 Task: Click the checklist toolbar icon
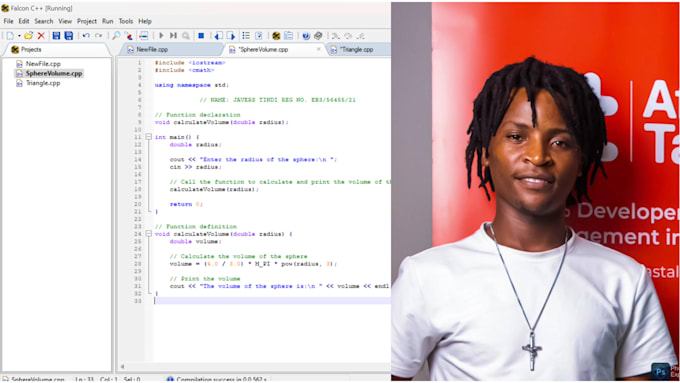pyautogui.click(x=258, y=36)
